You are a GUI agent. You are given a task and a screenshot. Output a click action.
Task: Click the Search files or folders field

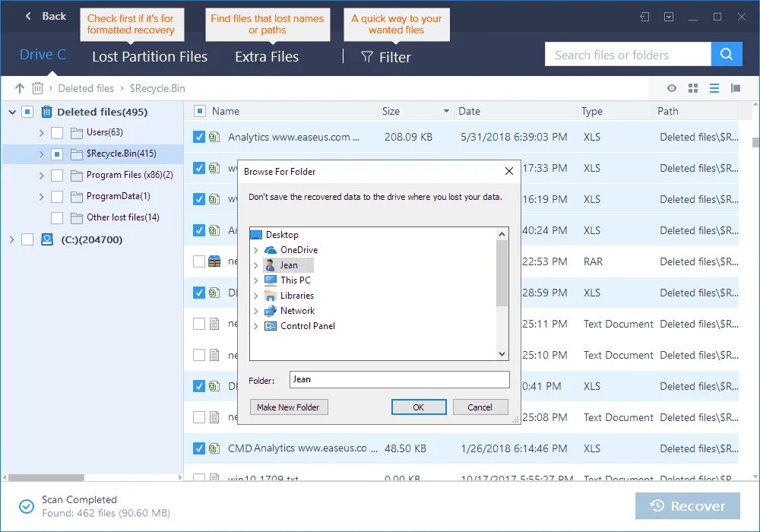click(628, 55)
